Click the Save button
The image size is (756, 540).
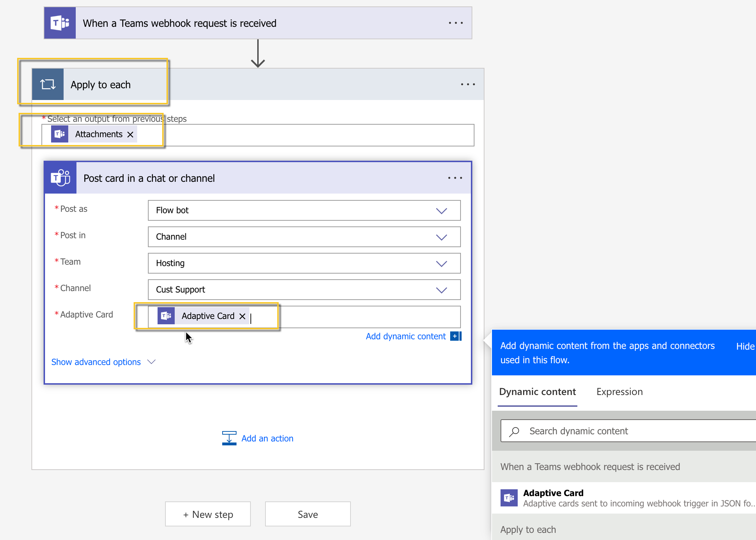coord(308,514)
